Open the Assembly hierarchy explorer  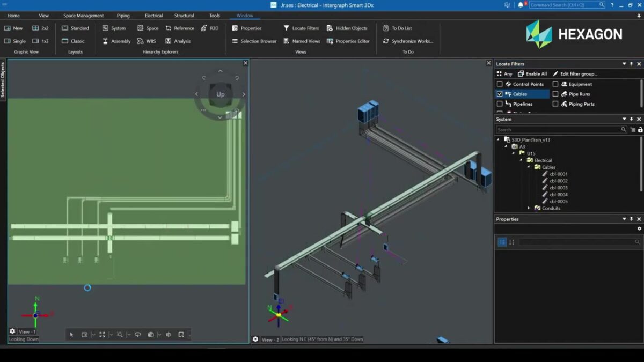coord(116,41)
